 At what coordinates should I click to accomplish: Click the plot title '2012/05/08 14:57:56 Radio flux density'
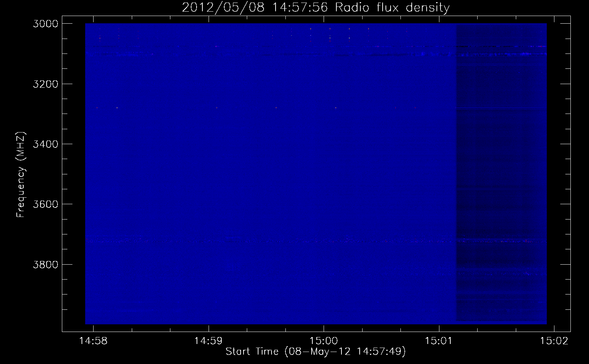click(316, 7)
